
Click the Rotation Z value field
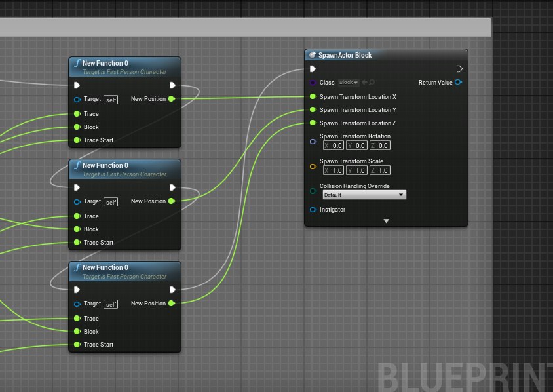click(x=380, y=146)
